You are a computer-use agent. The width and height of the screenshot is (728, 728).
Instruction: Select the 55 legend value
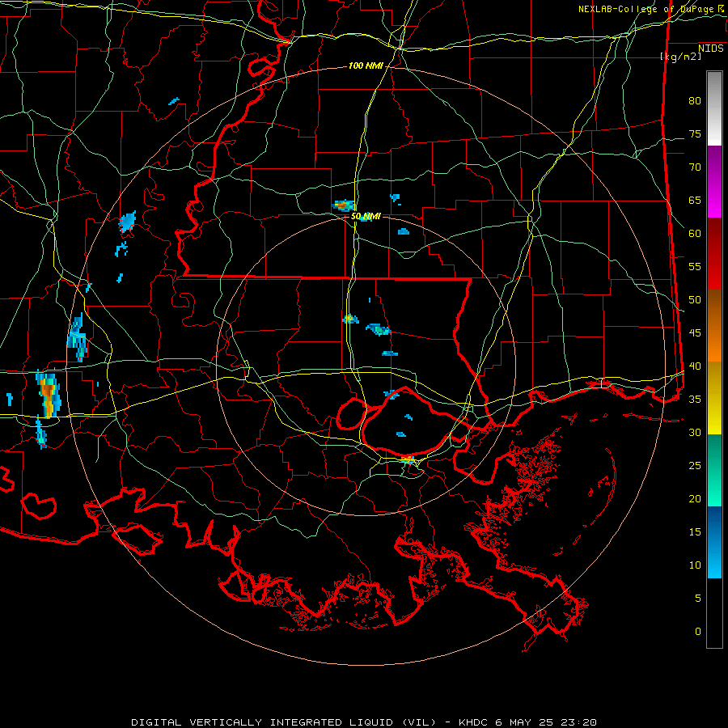coord(695,266)
